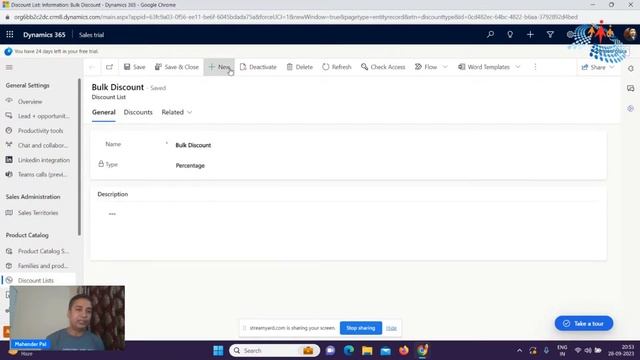Click the free trial info icon
The image size is (640, 360).
point(8,51)
